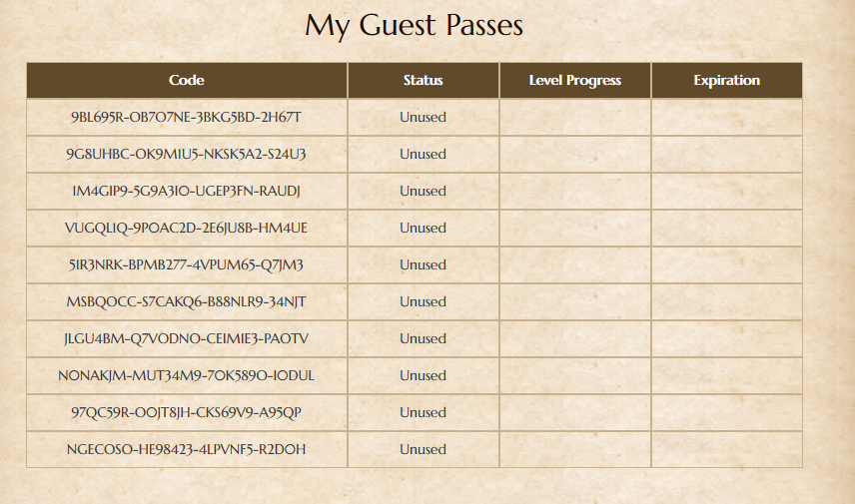Select the code starting with MSBQOCC
The height and width of the screenshot is (504, 855).
pos(186,301)
